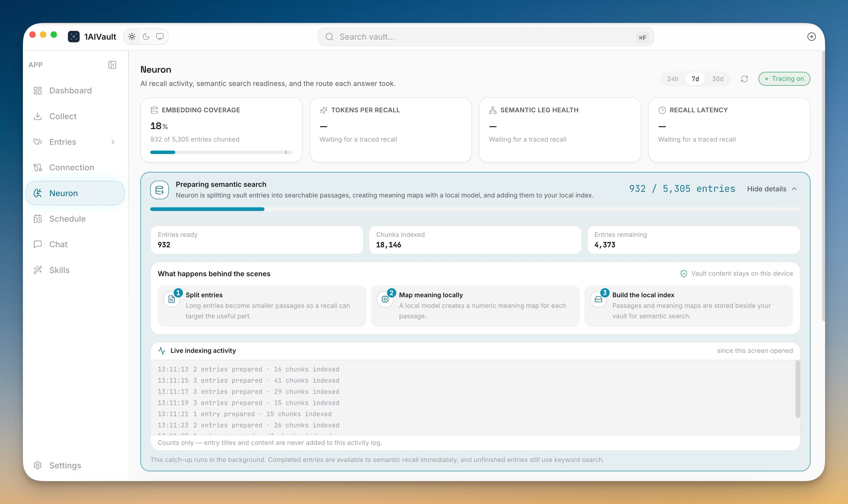Click the Connection plug icon
848x504 pixels.
click(x=38, y=167)
